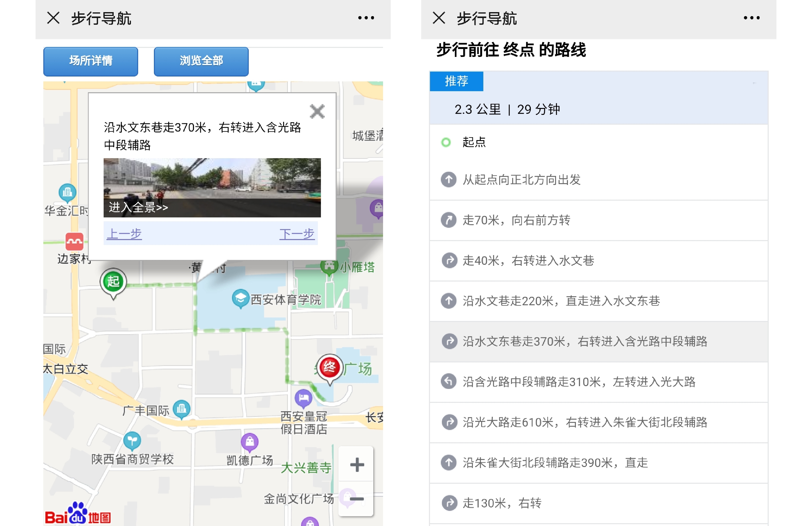The image size is (812, 526).
Task: Tap the 小雁塔 attraction marker
Action: pos(329,268)
